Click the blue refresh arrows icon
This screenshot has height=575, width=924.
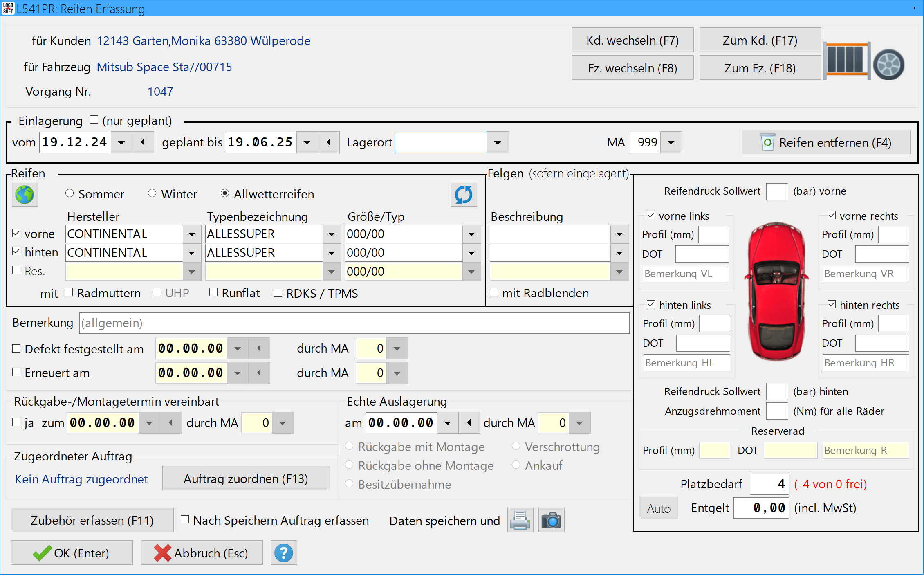(x=464, y=195)
